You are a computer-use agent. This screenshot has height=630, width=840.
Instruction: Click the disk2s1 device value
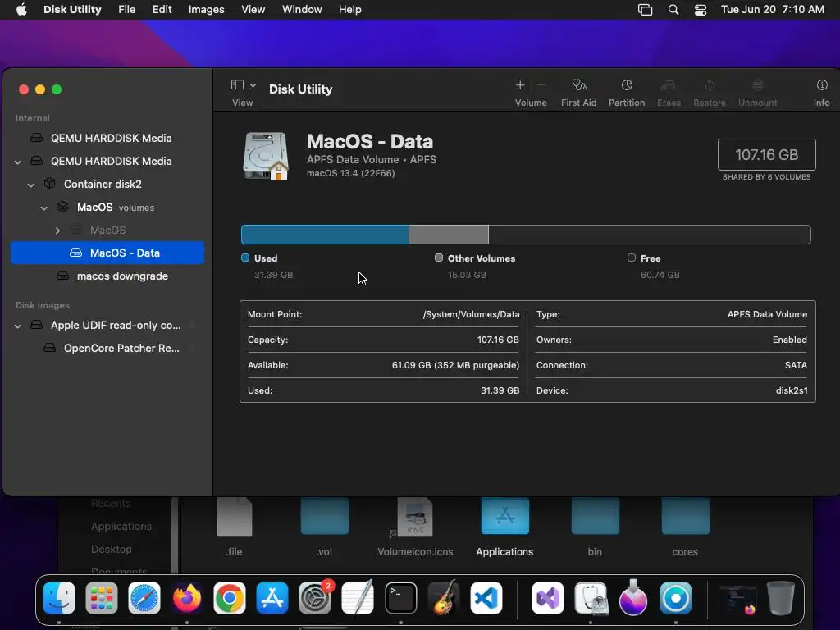792,390
